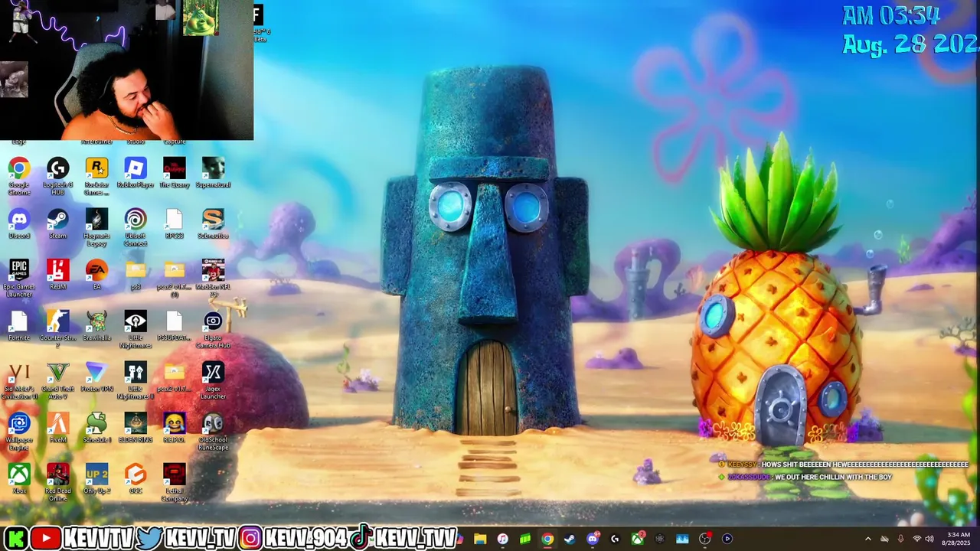Launch Counter-Strike 2 shortcut
This screenshot has height=551, width=980.
(x=58, y=329)
